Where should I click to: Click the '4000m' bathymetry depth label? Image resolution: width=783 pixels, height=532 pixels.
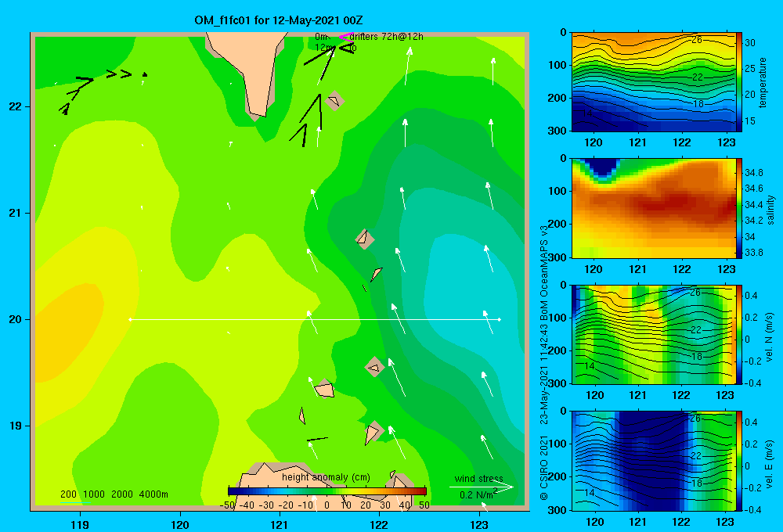[153, 494]
